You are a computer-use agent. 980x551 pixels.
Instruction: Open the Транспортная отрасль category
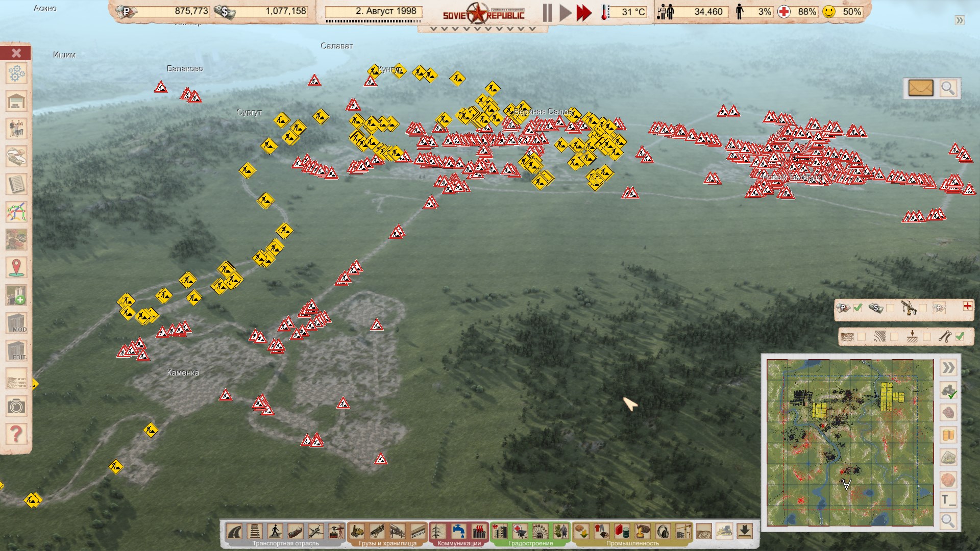pyautogui.click(x=285, y=543)
